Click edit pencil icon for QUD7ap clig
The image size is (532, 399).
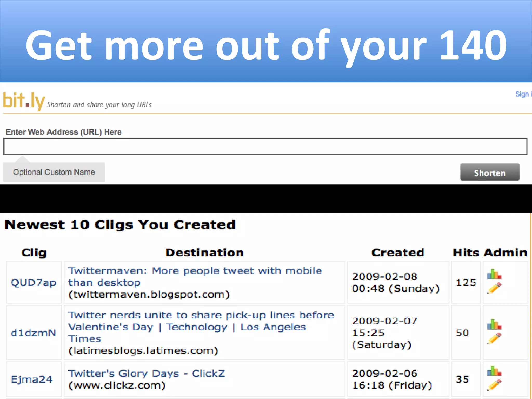494,288
